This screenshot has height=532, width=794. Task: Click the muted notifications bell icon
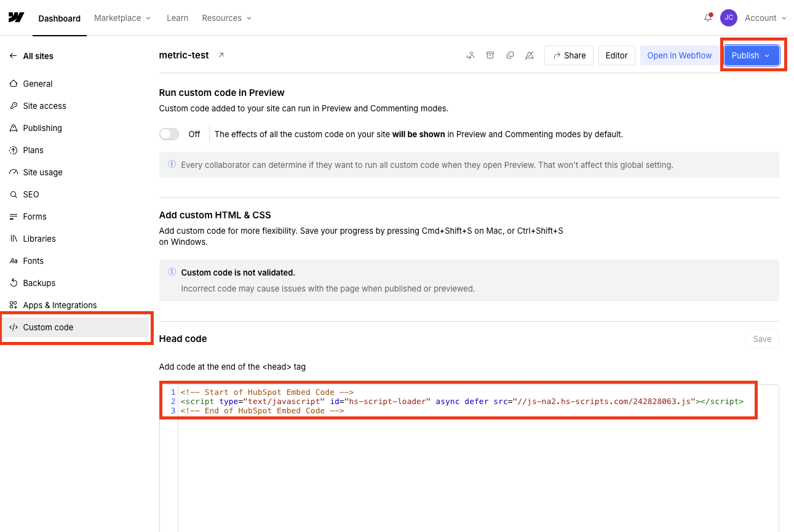pos(530,55)
